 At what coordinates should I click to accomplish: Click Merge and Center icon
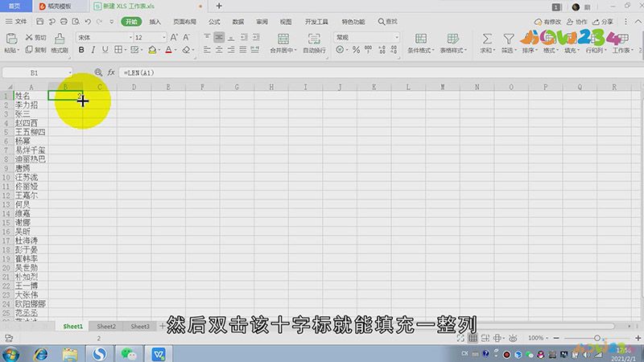coord(283,39)
